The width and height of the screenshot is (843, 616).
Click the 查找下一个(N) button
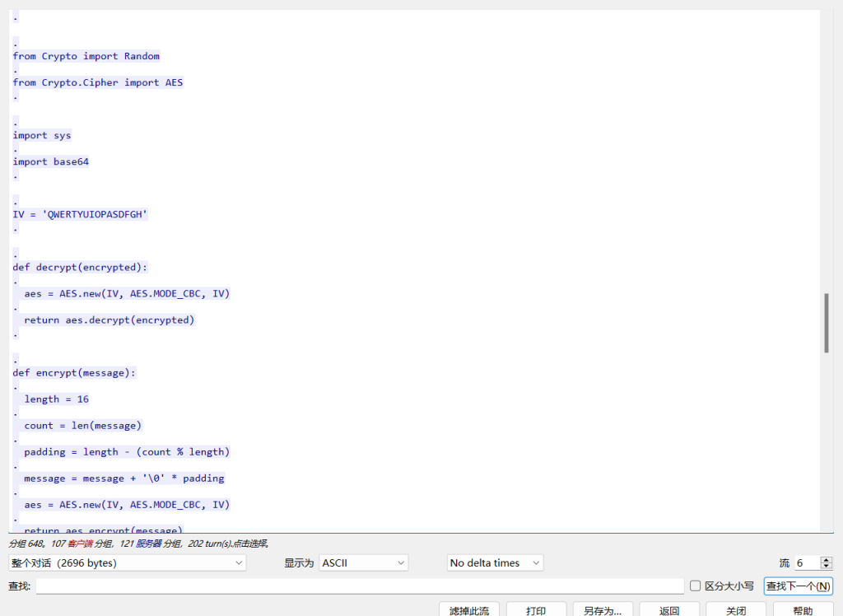pos(798,586)
